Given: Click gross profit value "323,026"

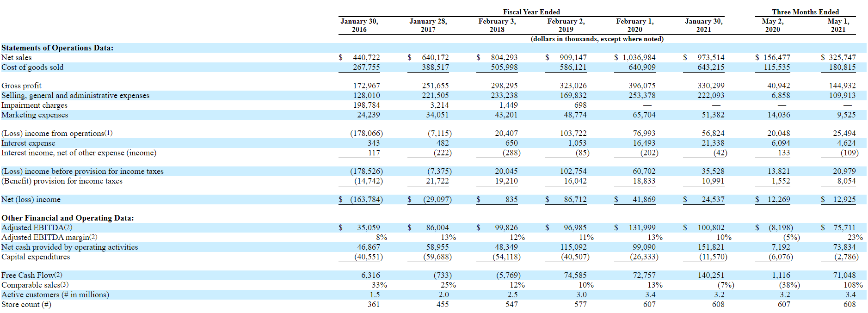Looking at the screenshot, I should [x=573, y=86].
